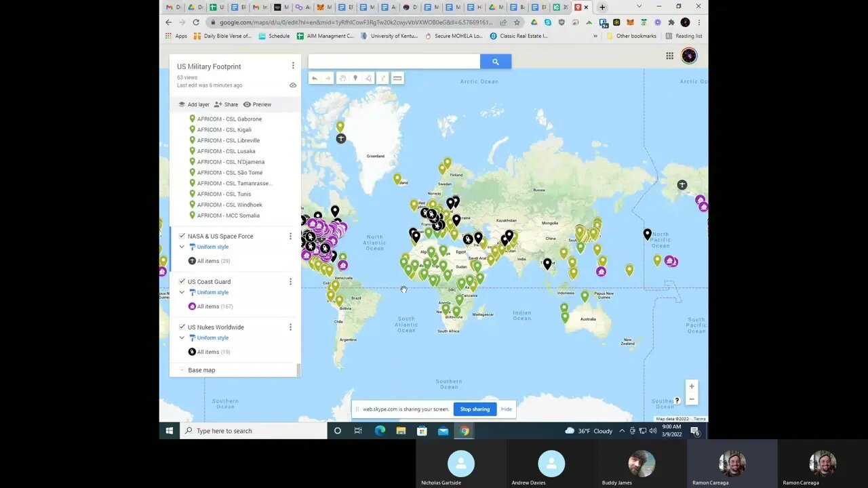The image size is (868, 488).
Task: Click the blue map search button
Action: [x=496, y=62]
